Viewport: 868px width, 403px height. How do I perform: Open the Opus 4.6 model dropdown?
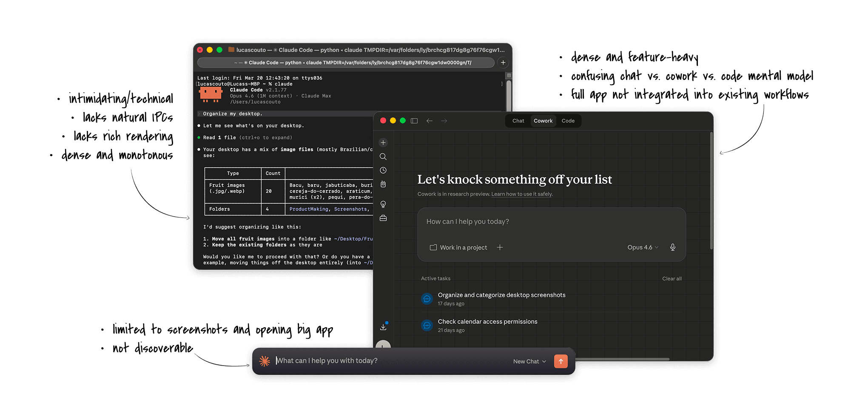pos(643,247)
